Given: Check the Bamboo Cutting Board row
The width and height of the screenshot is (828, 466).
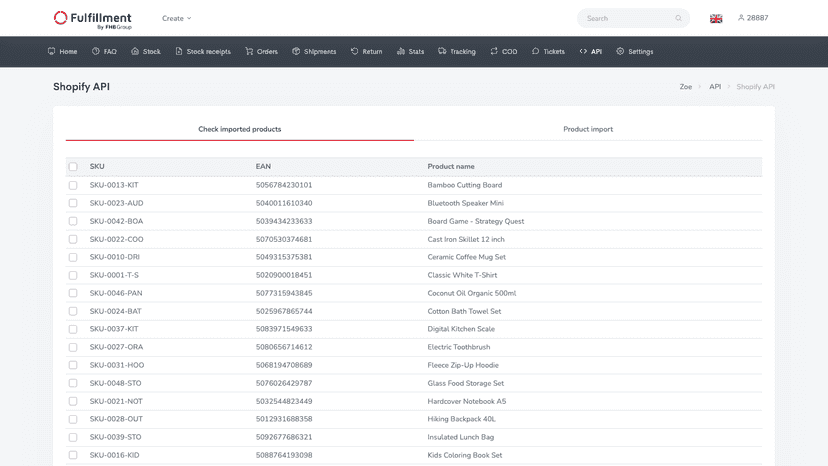Looking at the screenshot, I should [73, 185].
